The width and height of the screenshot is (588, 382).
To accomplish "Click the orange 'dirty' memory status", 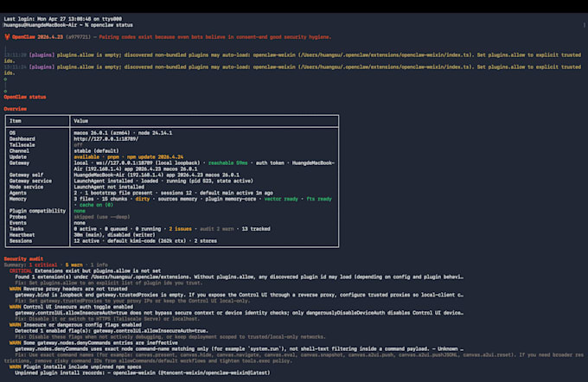I will pos(143,199).
